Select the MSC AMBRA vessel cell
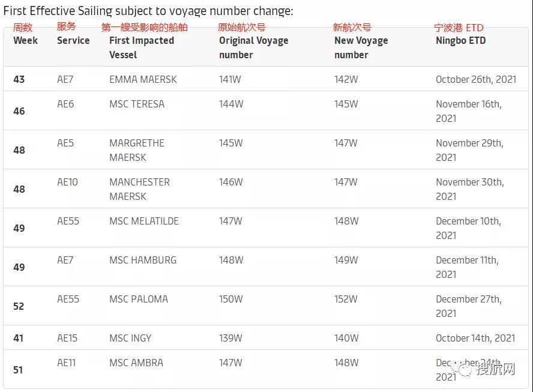 tap(136, 363)
